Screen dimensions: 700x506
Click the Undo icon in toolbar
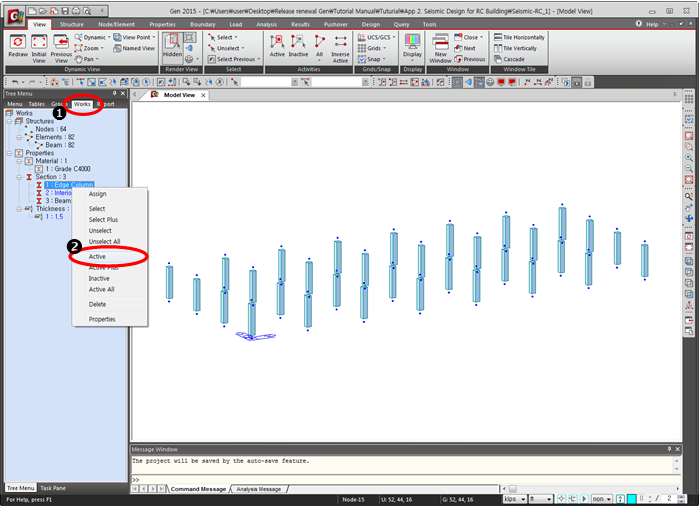(15, 82)
